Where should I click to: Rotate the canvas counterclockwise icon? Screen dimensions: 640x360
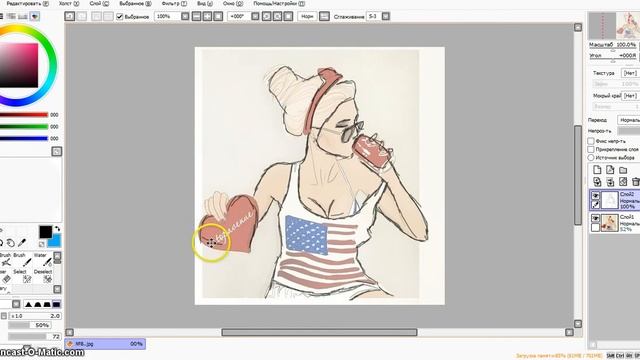tap(267, 16)
